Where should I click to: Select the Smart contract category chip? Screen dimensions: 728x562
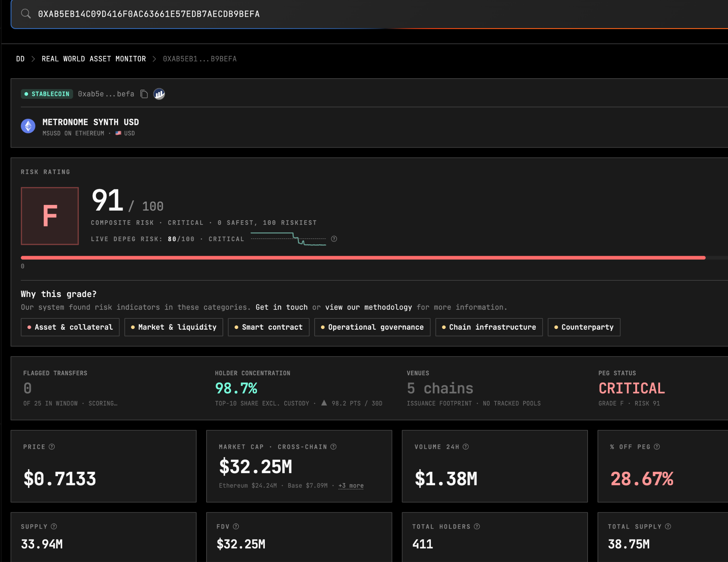coord(269,327)
